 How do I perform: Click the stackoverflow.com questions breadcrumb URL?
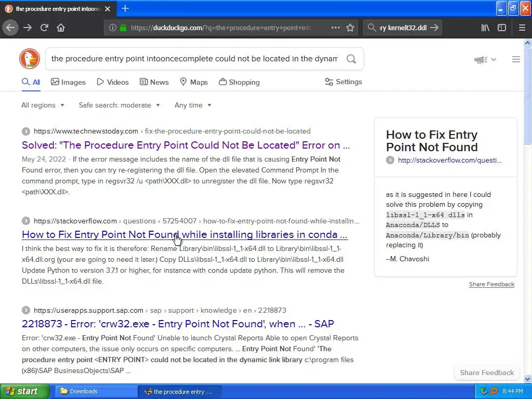196,221
